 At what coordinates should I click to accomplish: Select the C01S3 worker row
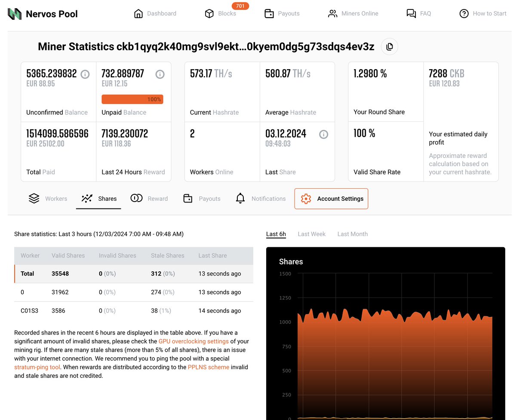pyautogui.click(x=134, y=311)
